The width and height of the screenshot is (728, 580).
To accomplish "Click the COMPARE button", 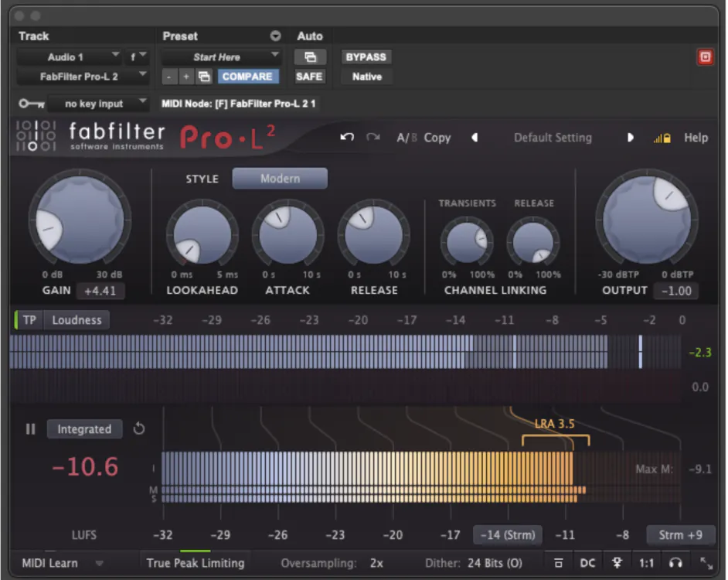I will click(x=247, y=76).
